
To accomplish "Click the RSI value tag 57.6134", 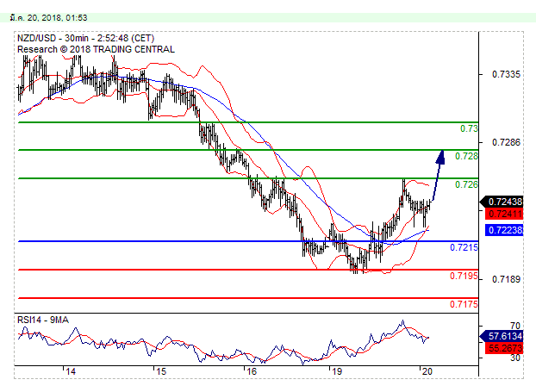I will coord(502,336).
